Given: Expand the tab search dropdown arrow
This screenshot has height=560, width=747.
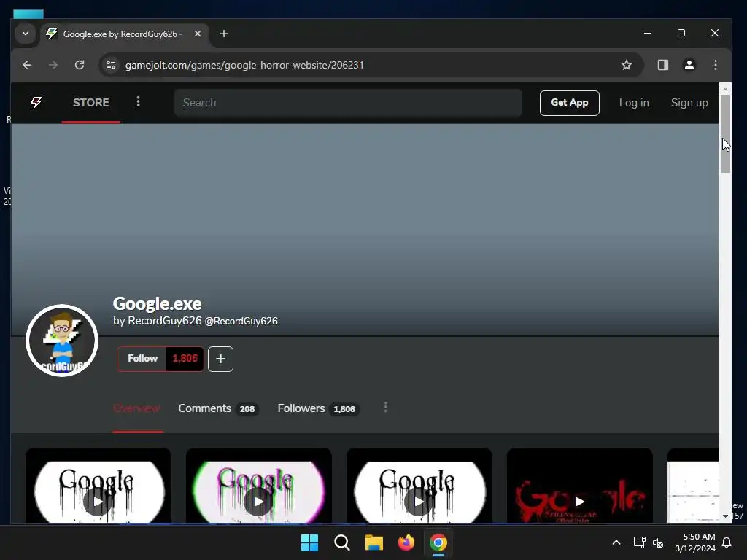Looking at the screenshot, I should pyautogui.click(x=26, y=34).
